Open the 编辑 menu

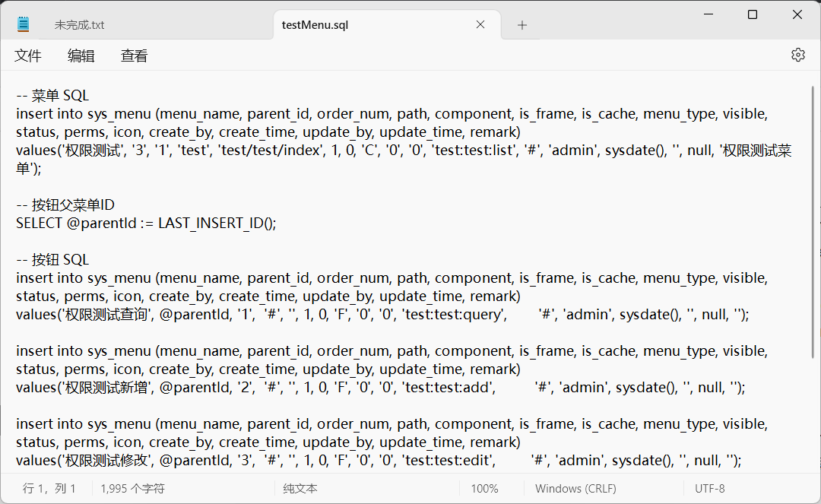click(x=81, y=55)
